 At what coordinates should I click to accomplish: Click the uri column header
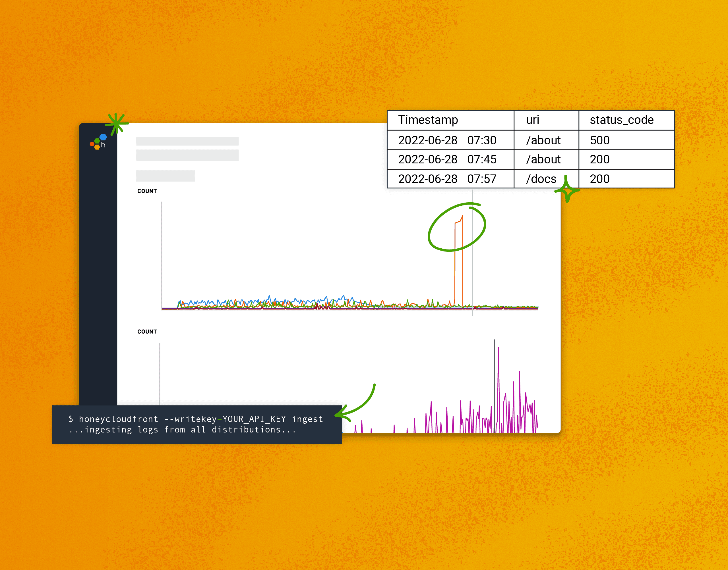click(x=533, y=120)
